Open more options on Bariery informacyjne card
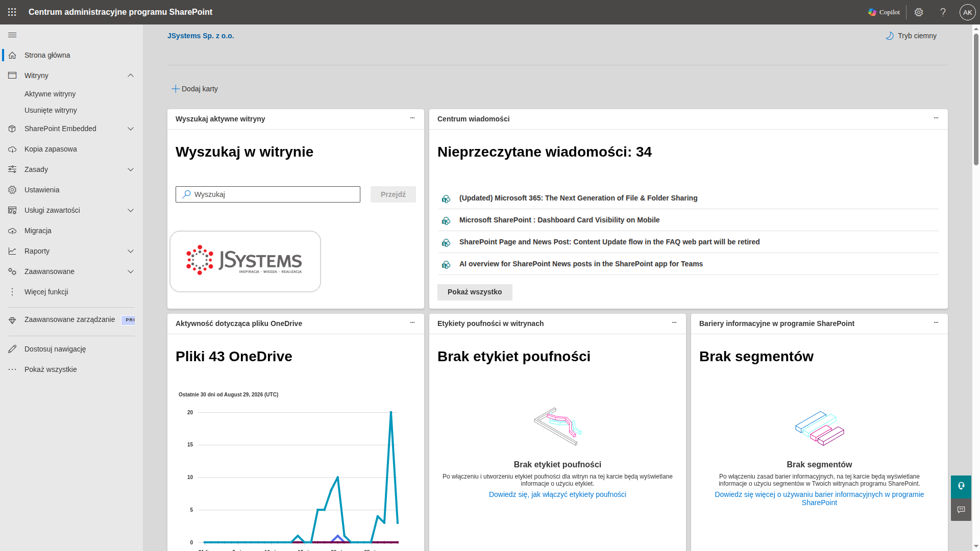Screen dimensions: 980x551 click(936, 322)
